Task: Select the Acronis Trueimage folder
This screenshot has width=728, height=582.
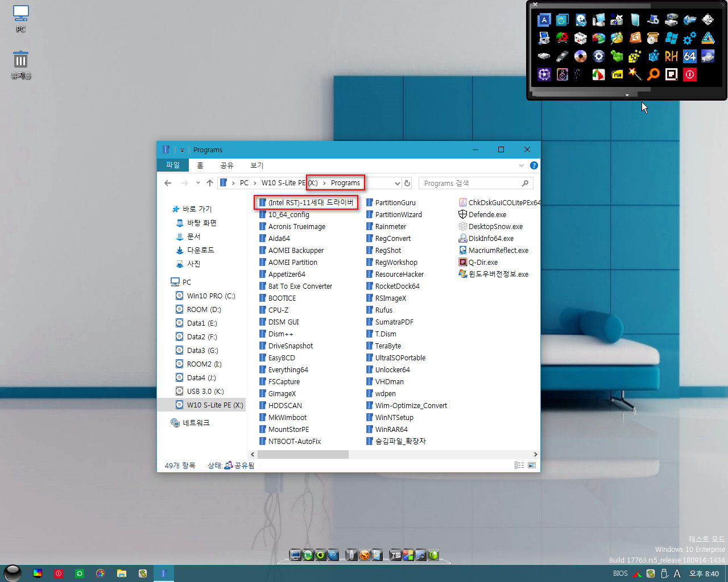Action: [296, 227]
